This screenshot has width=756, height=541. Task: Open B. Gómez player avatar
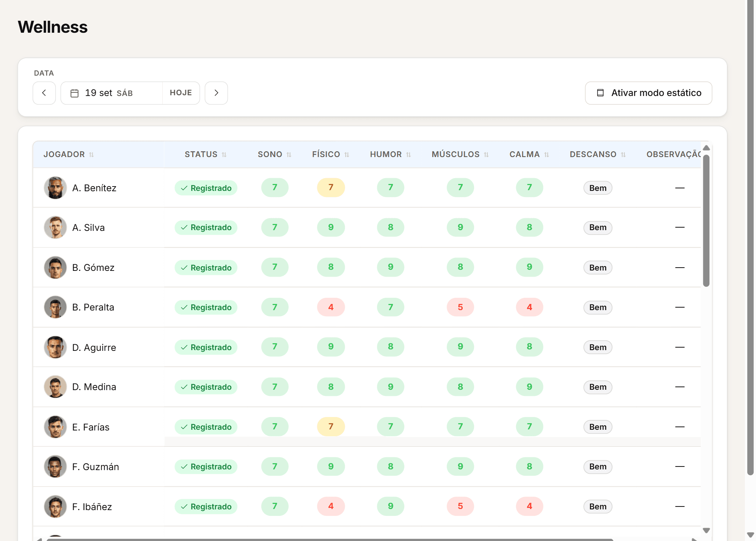click(55, 268)
